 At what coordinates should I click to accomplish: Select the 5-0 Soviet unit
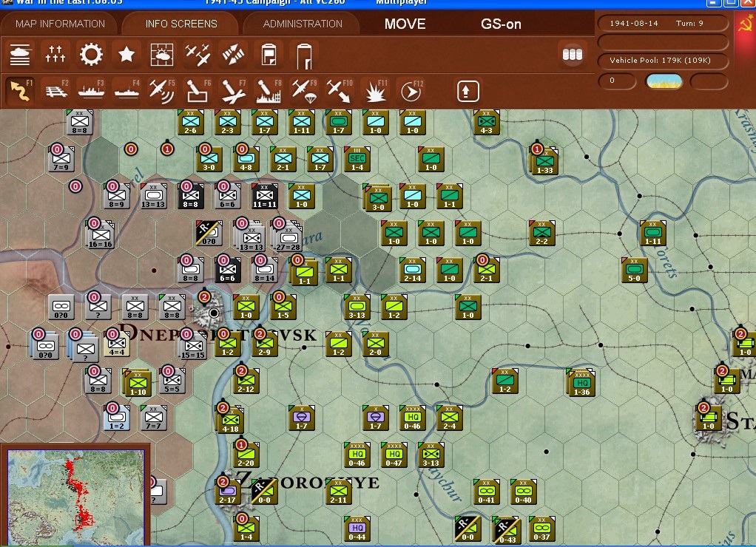click(x=635, y=270)
